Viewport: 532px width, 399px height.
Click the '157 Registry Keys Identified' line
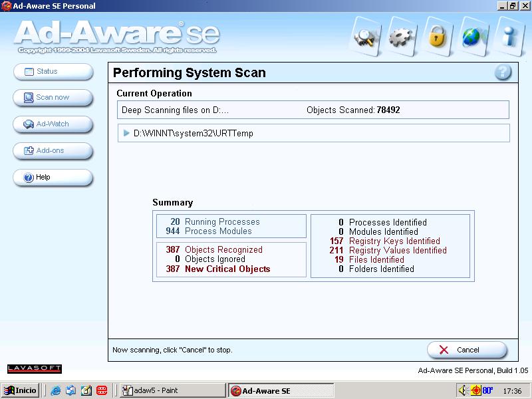point(385,241)
